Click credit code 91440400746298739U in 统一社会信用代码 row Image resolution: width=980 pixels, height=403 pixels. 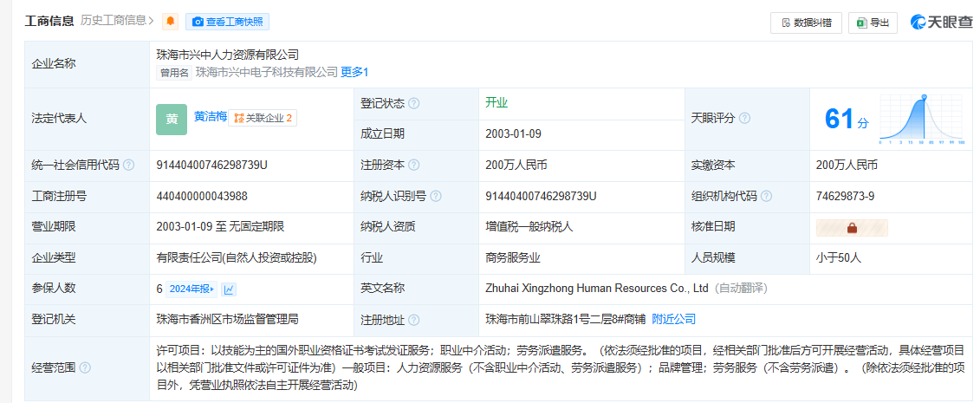click(x=212, y=166)
